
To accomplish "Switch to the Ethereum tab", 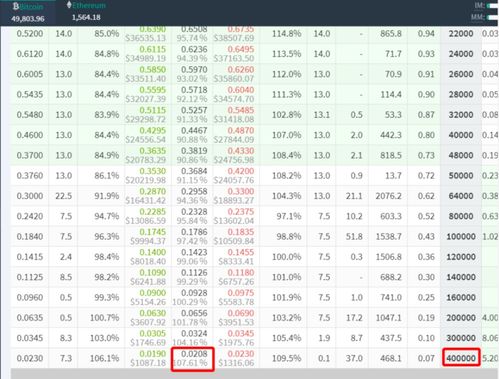I will tap(86, 12).
